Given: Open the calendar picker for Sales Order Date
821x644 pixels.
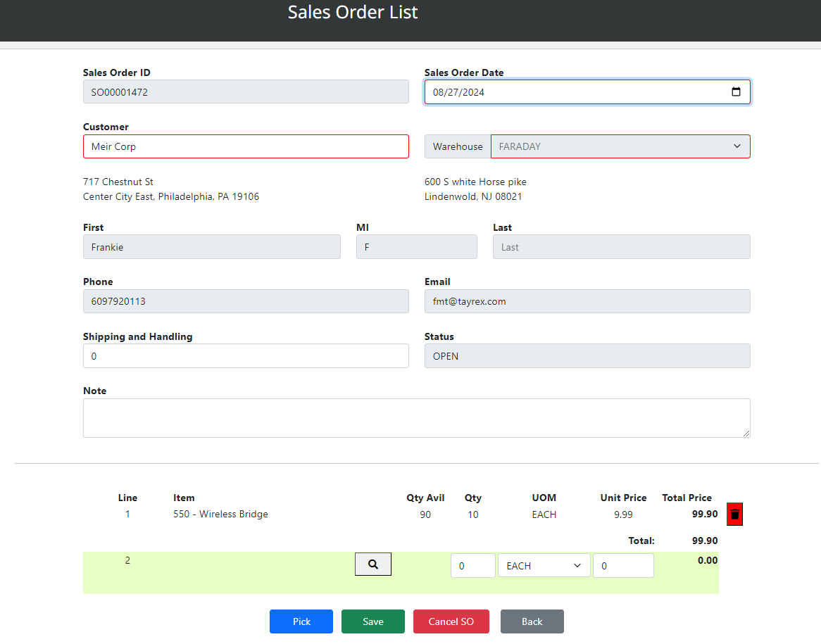Looking at the screenshot, I should coord(736,91).
